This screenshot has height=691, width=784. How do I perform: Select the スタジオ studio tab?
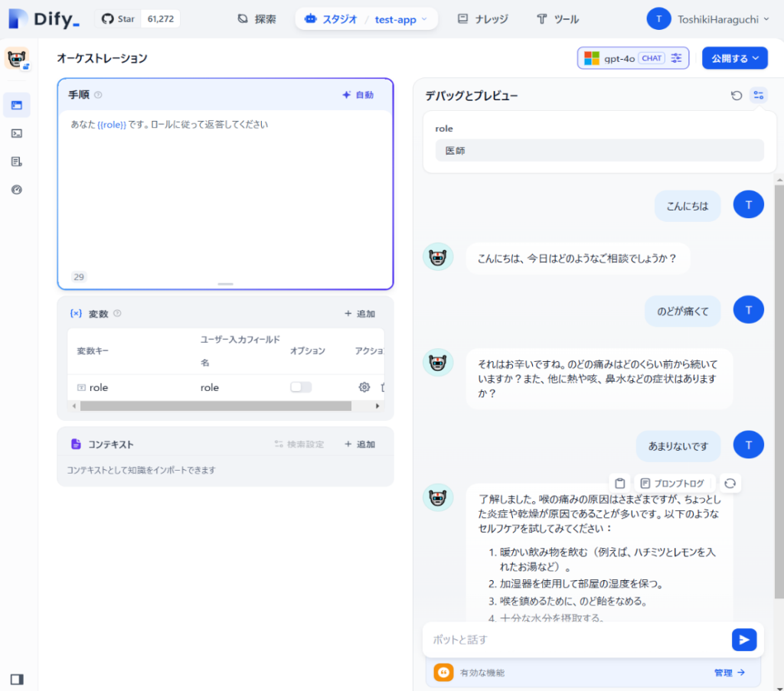[x=331, y=19]
